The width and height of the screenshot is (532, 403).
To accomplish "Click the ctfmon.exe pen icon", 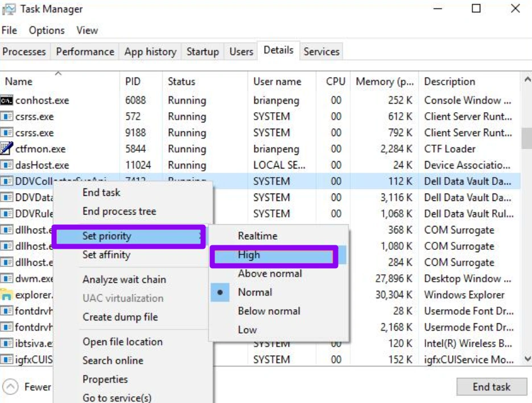I will point(7,149).
